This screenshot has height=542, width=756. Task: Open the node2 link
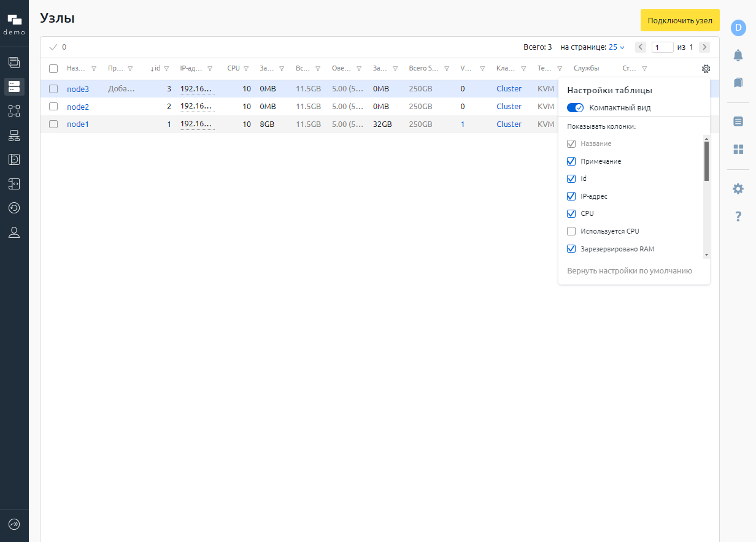coord(78,107)
